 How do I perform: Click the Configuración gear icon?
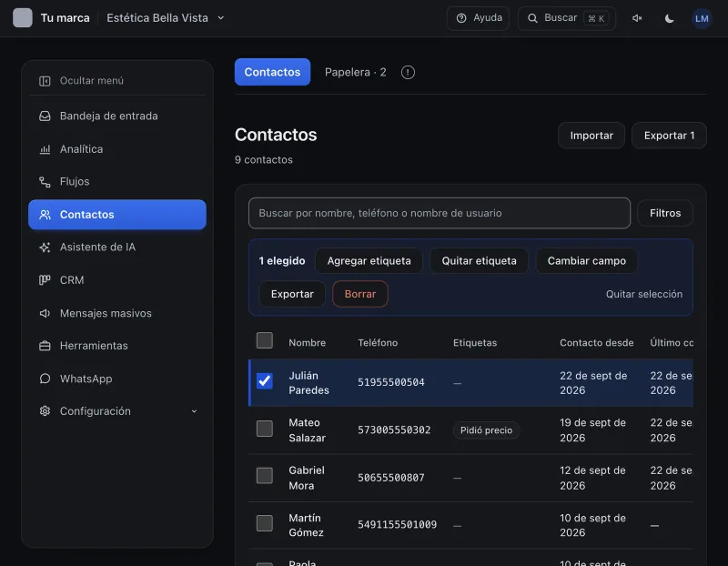pyautogui.click(x=45, y=411)
